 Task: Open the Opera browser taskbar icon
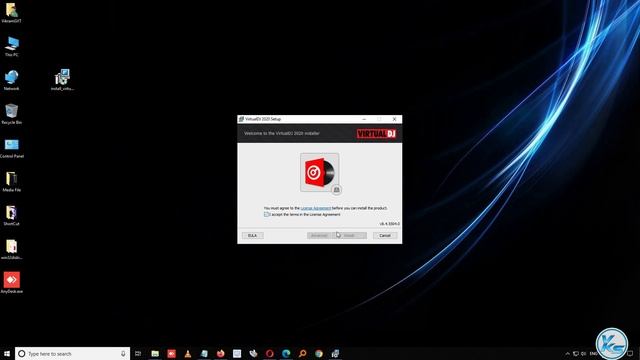[x=269, y=353]
